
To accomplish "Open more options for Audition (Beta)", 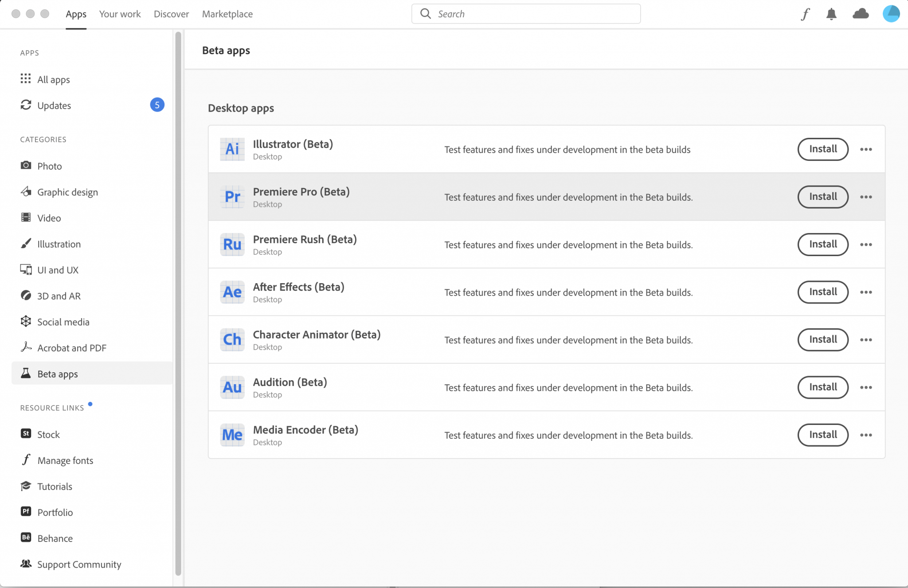I will click(866, 388).
